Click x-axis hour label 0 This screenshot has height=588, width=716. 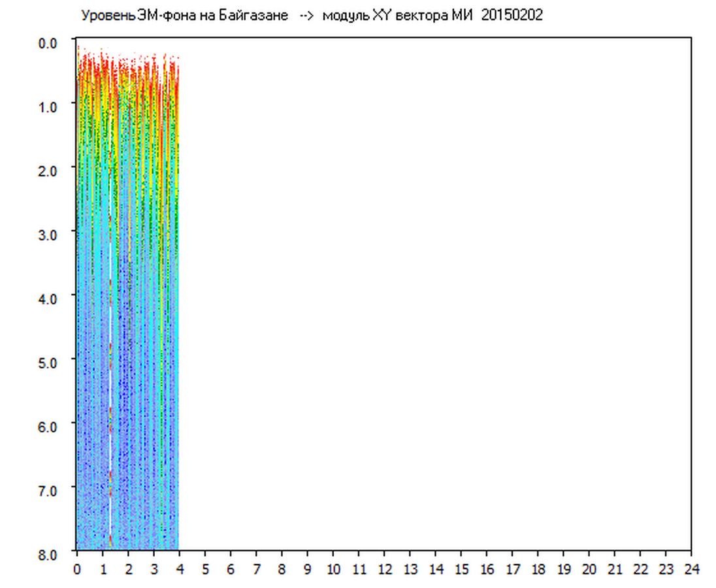tap(77, 569)
